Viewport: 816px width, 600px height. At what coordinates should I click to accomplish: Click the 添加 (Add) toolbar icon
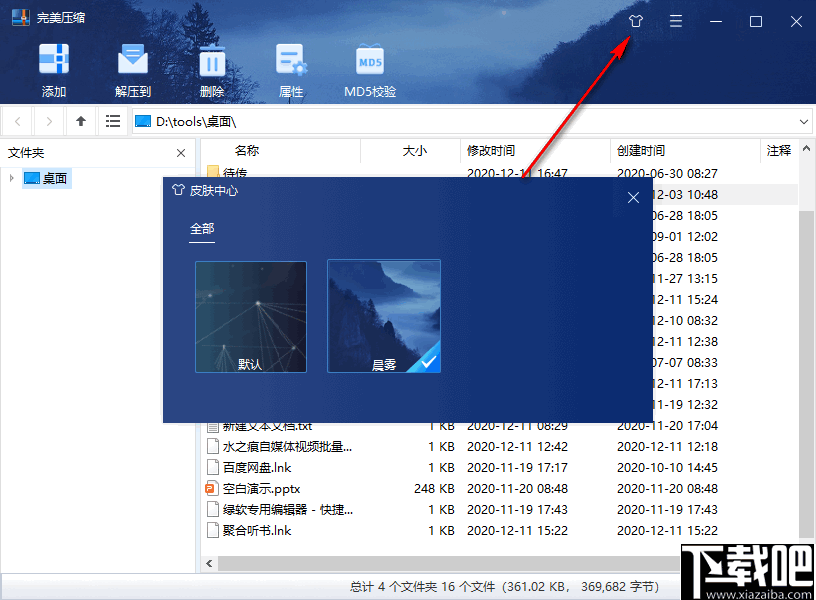54,60
